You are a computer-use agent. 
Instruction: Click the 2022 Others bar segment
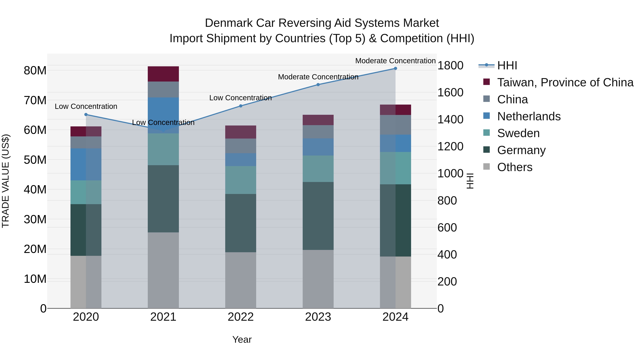pyautogui.click(x=241, y=280)
